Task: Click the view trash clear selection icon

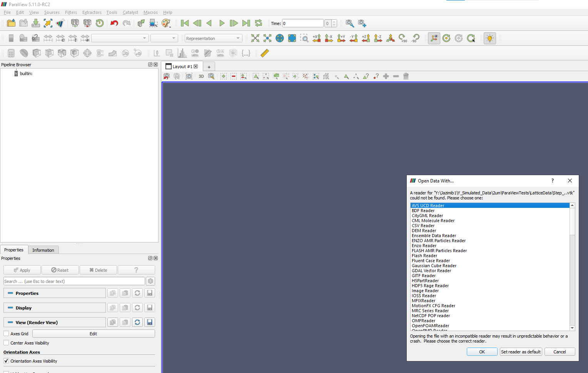Action: point(406,76)
